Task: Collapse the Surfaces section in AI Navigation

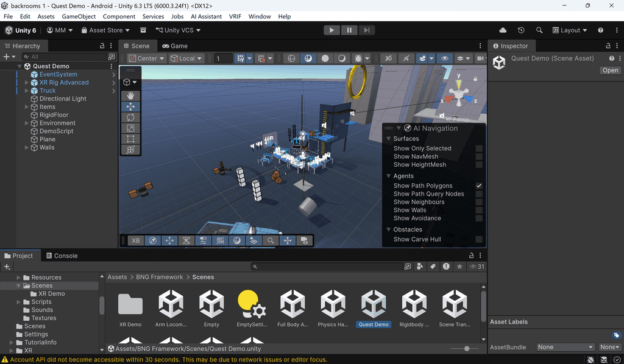Action: click(389, 139)
